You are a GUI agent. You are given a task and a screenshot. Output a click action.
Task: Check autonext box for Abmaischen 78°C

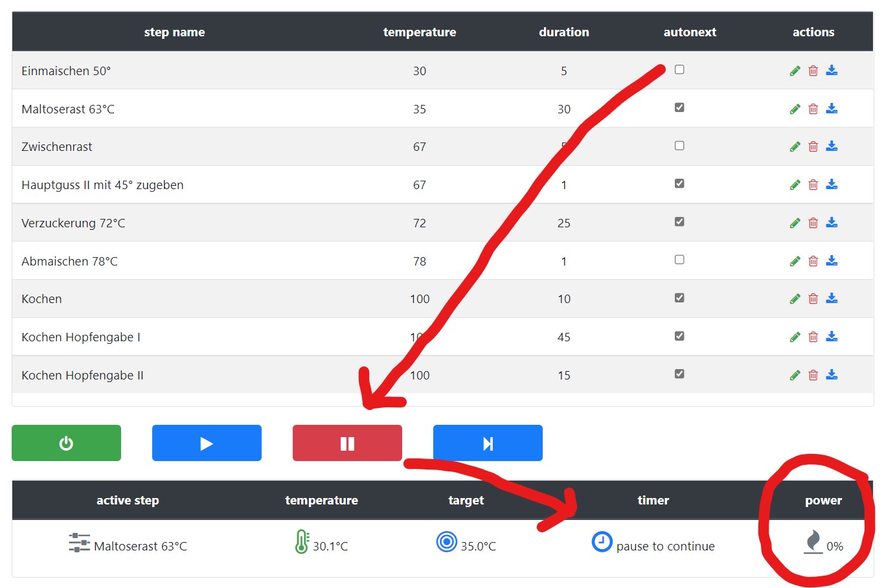[x=679, y=260]
